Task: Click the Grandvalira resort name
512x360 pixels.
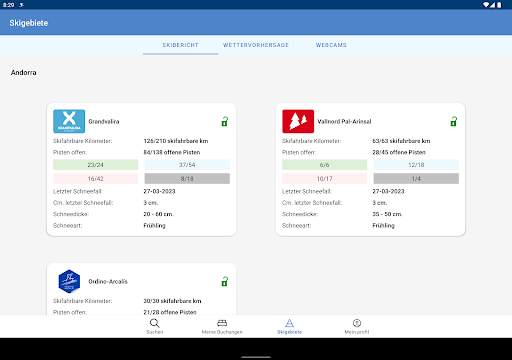Action: (104, 121)
